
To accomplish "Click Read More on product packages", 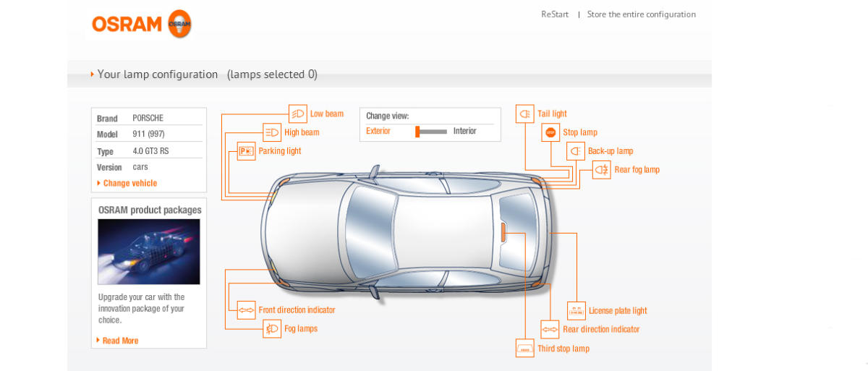I will pos(120,341).
